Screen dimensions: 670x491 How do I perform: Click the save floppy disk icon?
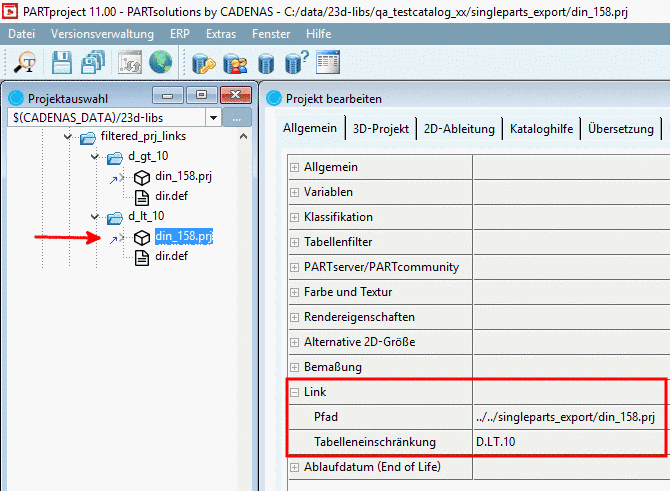pos(62,62)
